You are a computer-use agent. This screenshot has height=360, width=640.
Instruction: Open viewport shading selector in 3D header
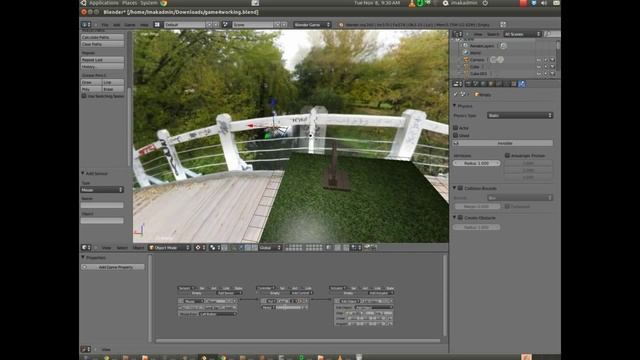[200, 247]
